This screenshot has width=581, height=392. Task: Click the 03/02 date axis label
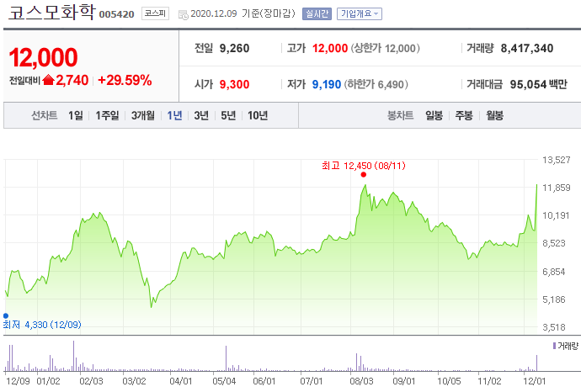pyautogui.click(x=134, y=381)
